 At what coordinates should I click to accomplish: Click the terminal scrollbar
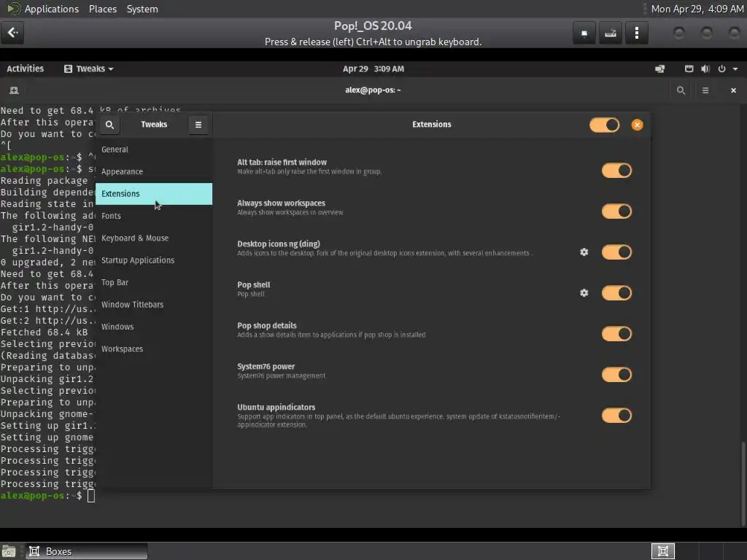743,483
